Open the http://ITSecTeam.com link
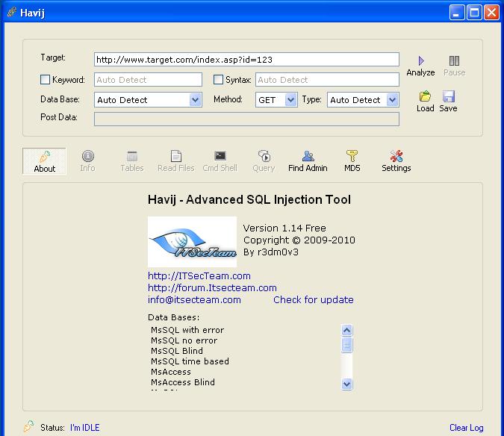This screenshot has width=504, height=436. coord(199,276)
